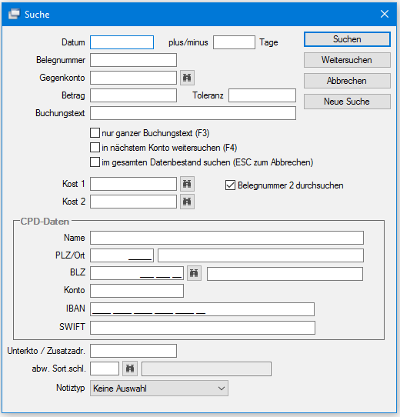Click the abw. Sort.schl. code field
This screenshot has width=400, height=417.
tap(104, 369)
